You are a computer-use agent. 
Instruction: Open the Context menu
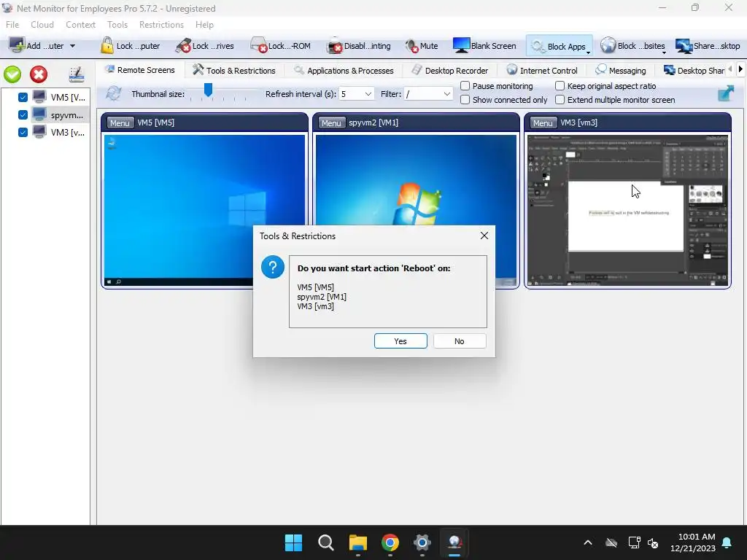80,24
